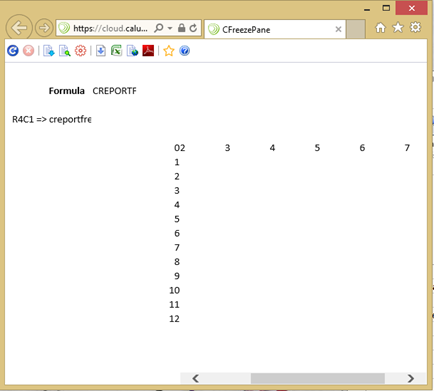Click the browser back arrow button
This screenshot has height=391, width=434.
point(19,28)
